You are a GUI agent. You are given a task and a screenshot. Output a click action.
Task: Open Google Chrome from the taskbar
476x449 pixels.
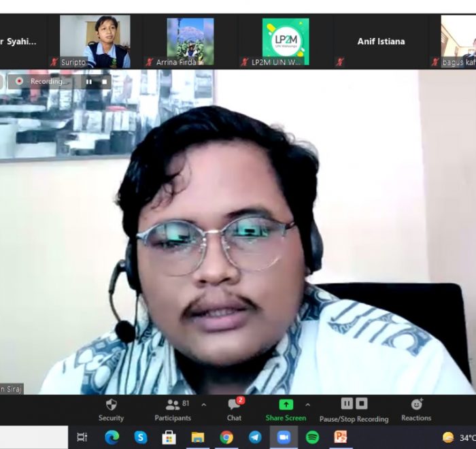(x=226, y=437)
